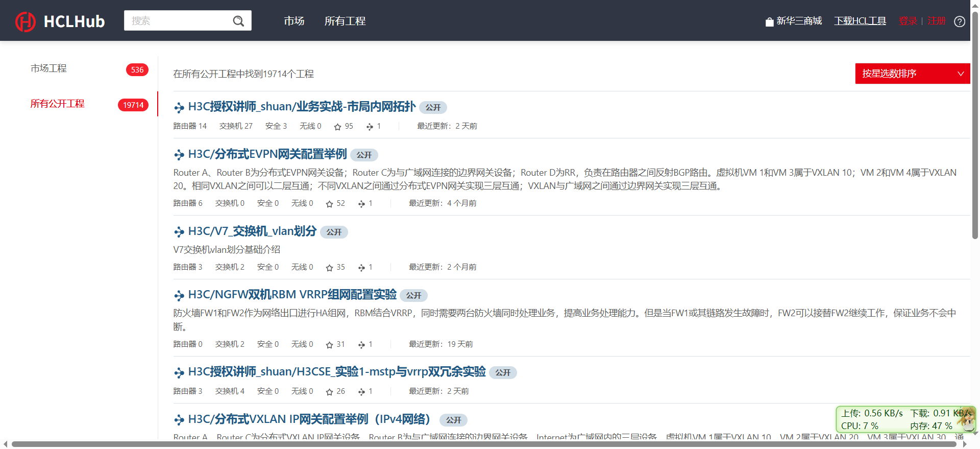Screen dimensions: 980x449
Task: Click the shopping bag icon beside 新华三商城
Action: pos(770,21)
